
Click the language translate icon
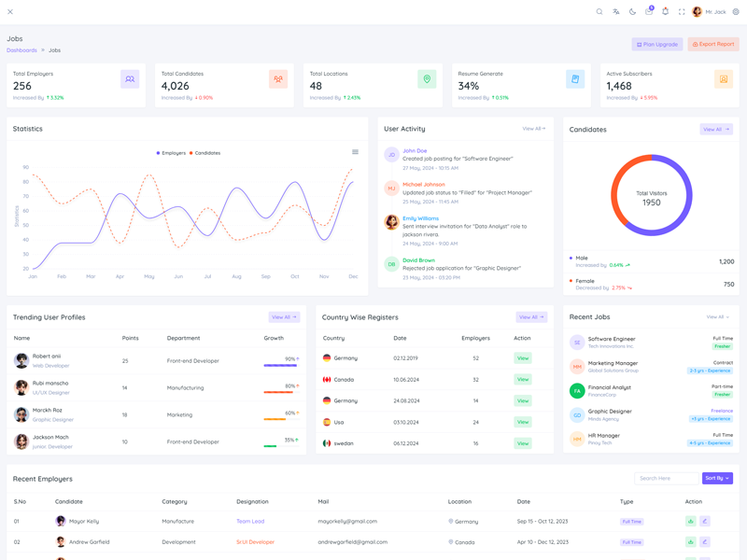click(x=616, y=12)
